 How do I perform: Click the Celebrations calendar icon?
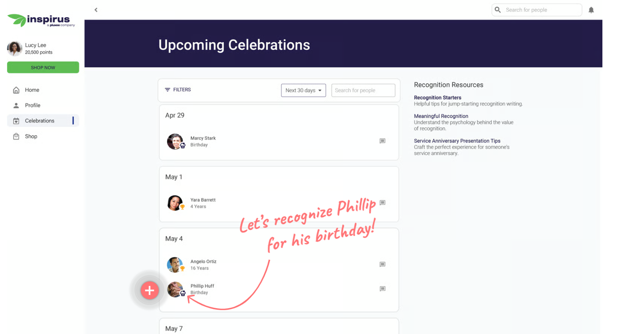(x=16, y=120)
